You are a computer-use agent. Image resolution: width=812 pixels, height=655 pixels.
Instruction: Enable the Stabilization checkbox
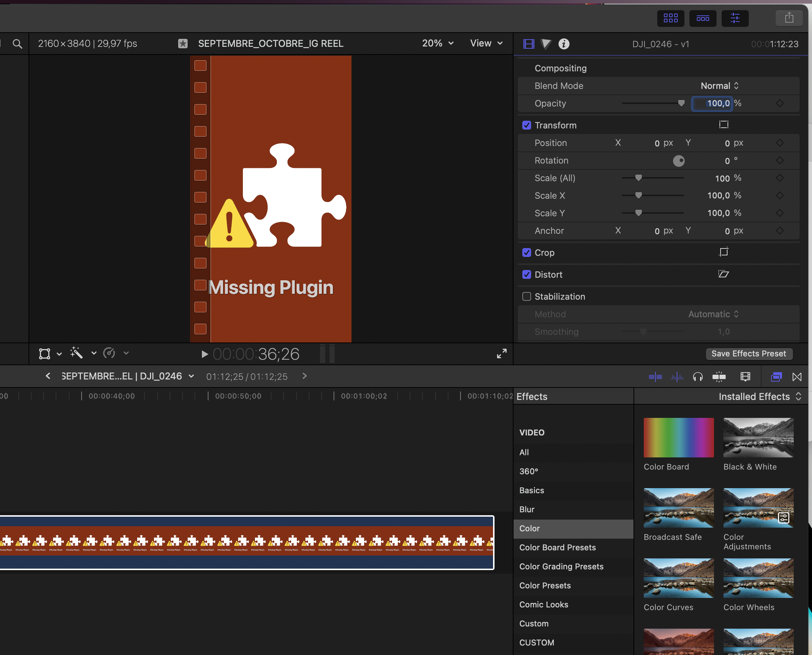526,296
